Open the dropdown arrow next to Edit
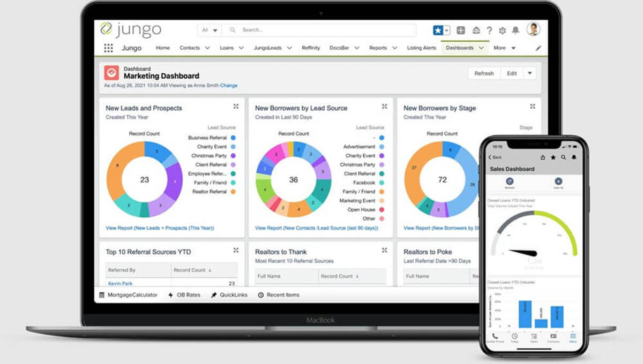Image resolution: width=643 pixels, height=364 pixels. 529,73
